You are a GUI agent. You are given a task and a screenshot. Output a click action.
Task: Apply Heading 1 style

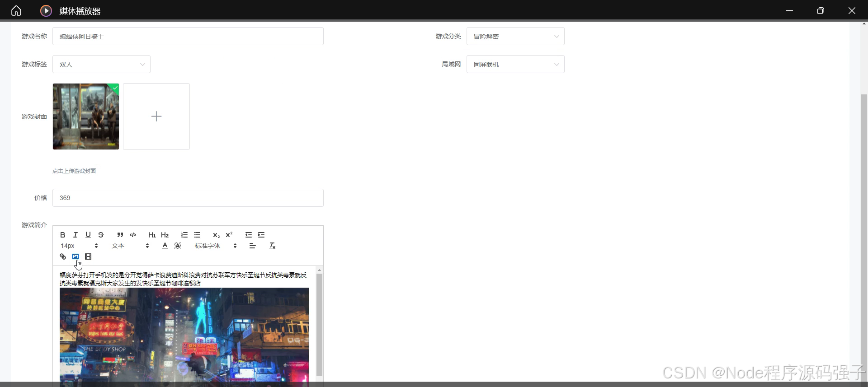point(152,235)
